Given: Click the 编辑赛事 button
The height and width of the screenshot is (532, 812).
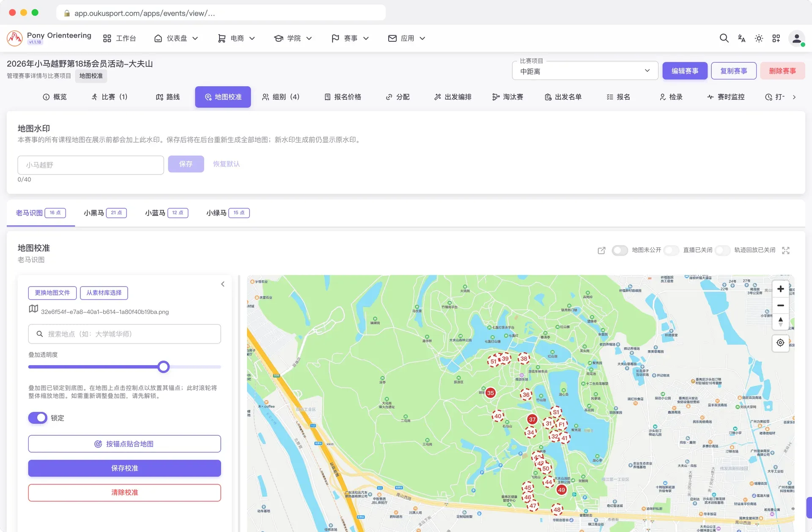Looking at the screenshot, I should [x=685, y=71].
